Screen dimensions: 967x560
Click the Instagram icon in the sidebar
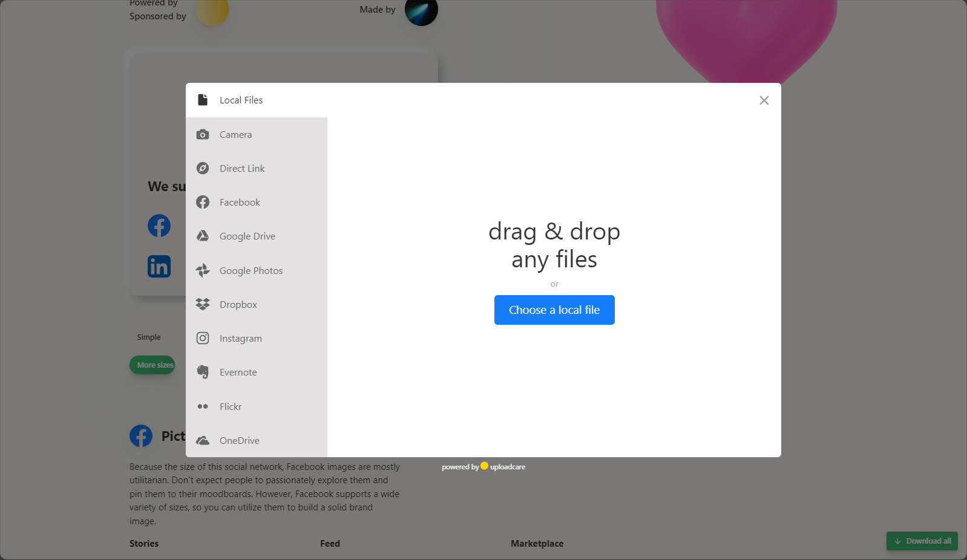pos(203,338)
